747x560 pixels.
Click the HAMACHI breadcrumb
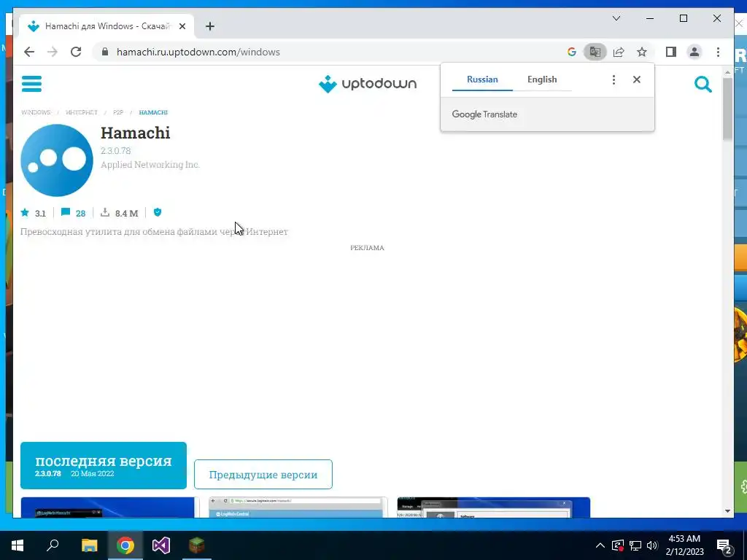tap(153, 112)
